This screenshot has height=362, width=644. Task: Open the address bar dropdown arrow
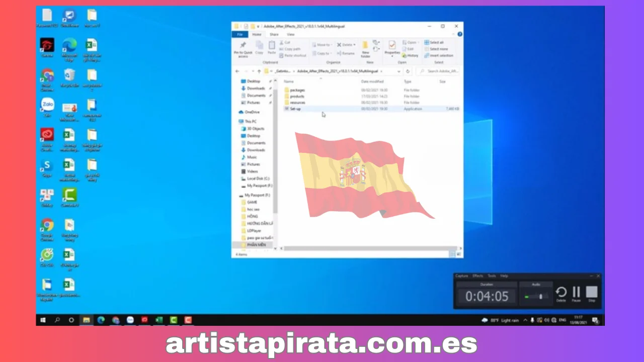pyautogui.click(x=398, y=71)
